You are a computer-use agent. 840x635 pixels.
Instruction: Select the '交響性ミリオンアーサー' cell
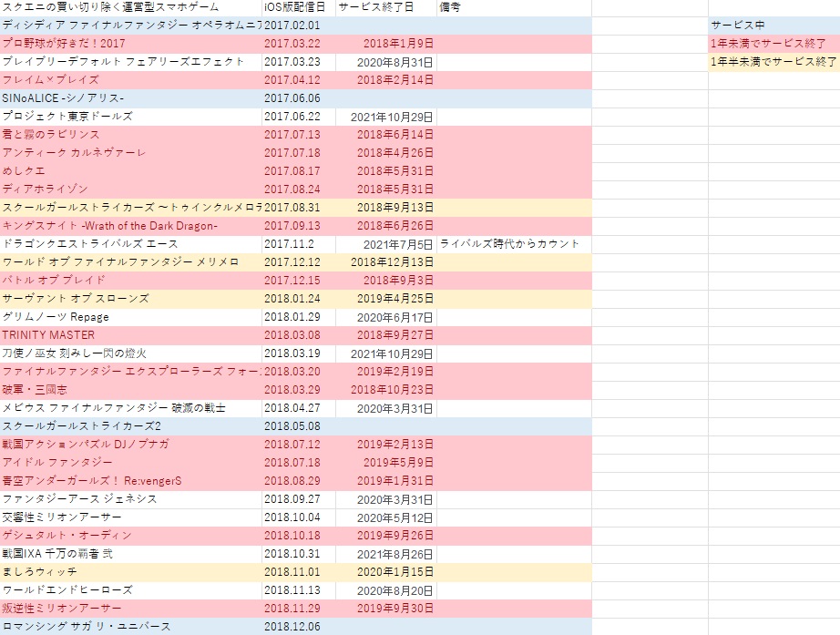coord(131,517)
